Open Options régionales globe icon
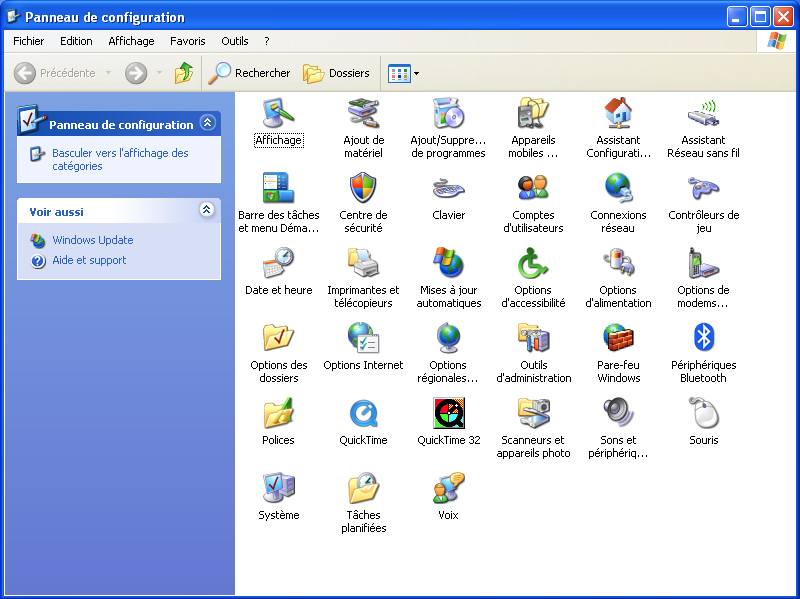Screen dimensions: 800x599 448,338
